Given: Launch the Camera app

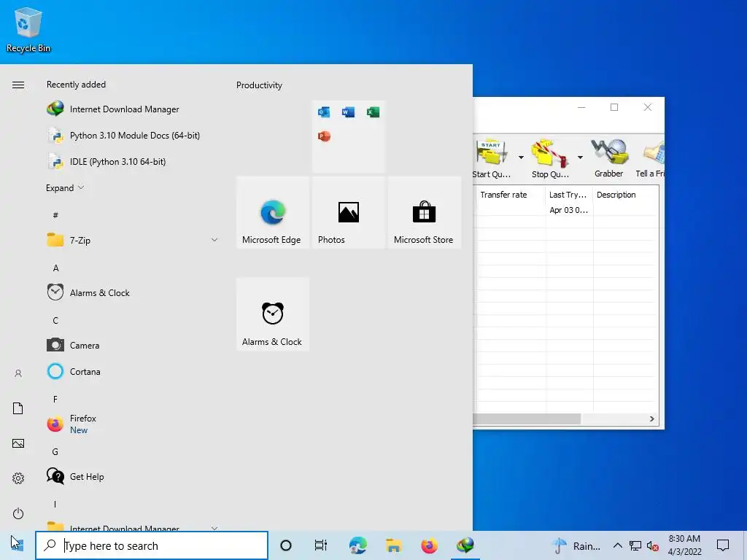Looking at the screenshot, I should pyautogui.click(x=133, y=345).
